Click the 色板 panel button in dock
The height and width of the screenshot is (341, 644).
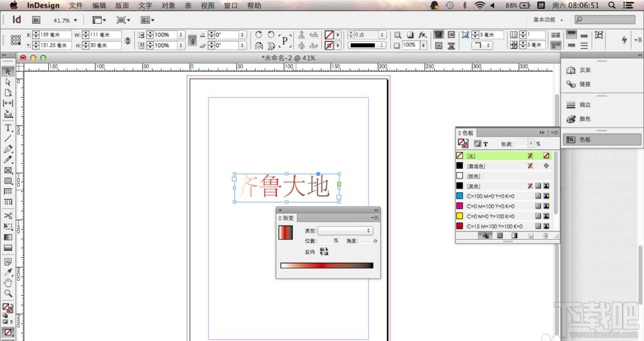pyautogui.click(x=601, y=139)
